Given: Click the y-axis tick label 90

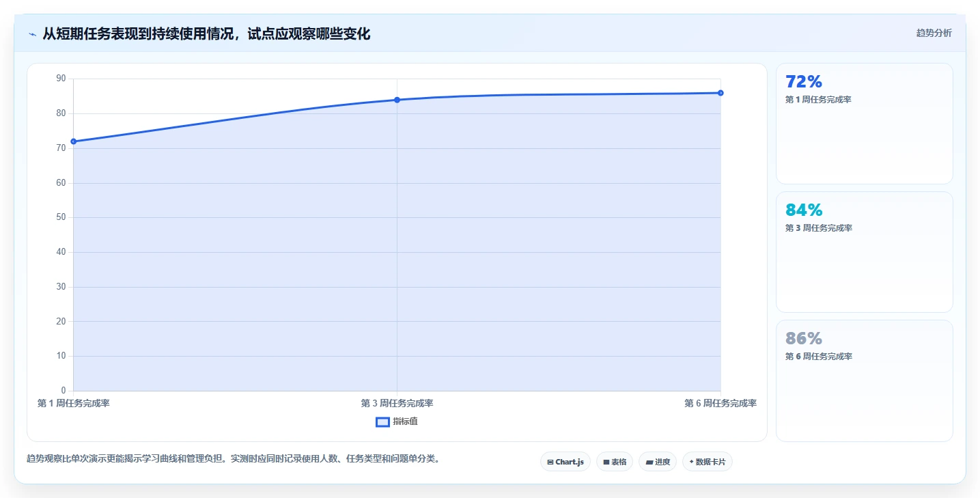Looking at the screenshot, I should (61, 79).
